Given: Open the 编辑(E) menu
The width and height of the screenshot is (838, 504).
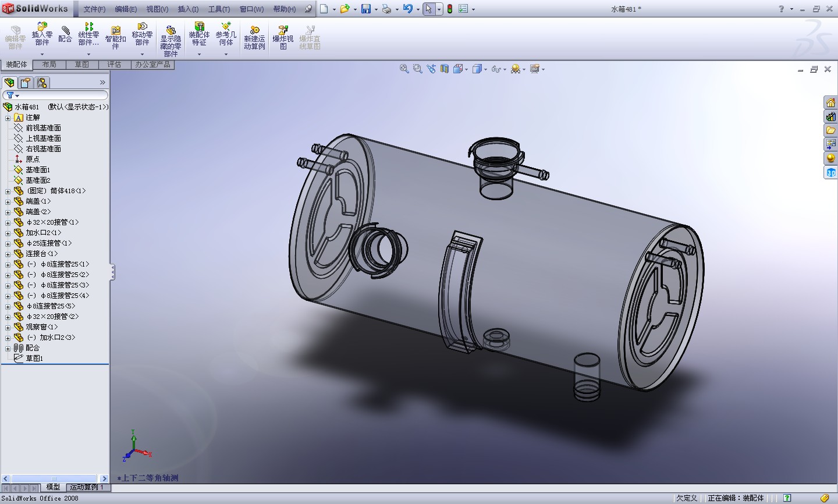Looking at the screenshot, I should click(x=126, y=9).
